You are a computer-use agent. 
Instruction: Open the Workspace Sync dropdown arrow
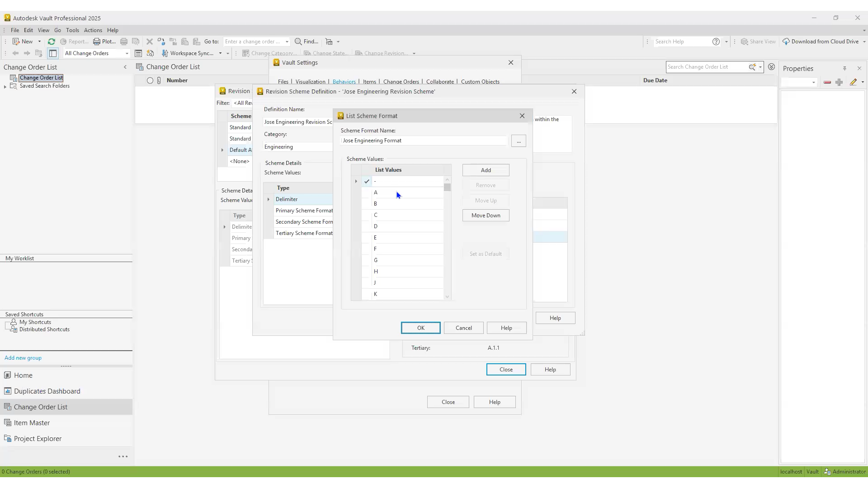[x=221, y=53]
